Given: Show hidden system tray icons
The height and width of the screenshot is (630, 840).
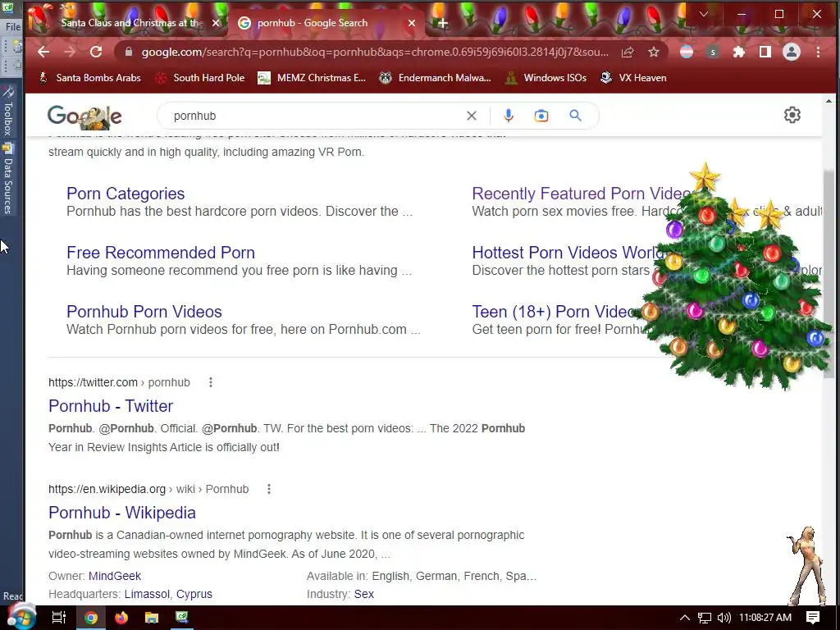Looking at the screenshot, I should click(685, 618).
